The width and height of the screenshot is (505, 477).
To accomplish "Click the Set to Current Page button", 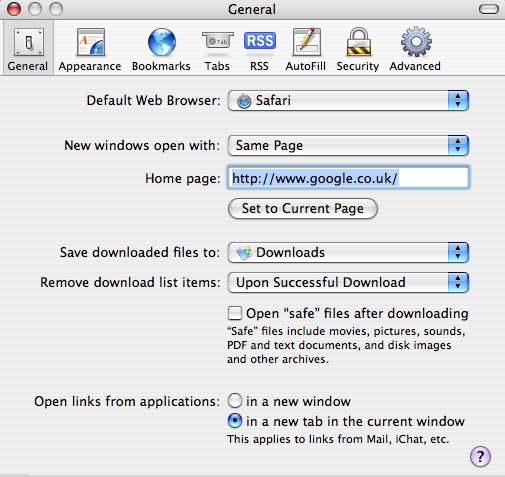I will 303,209.
